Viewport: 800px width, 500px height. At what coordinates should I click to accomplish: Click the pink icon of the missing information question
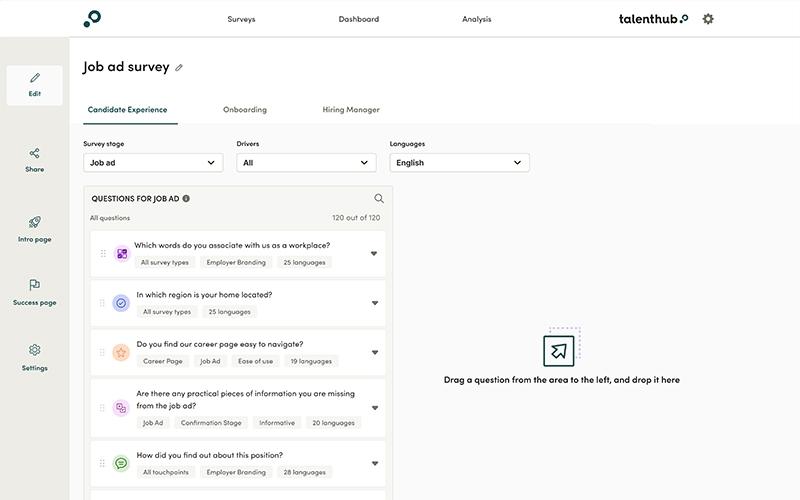(x=121, y=408)
